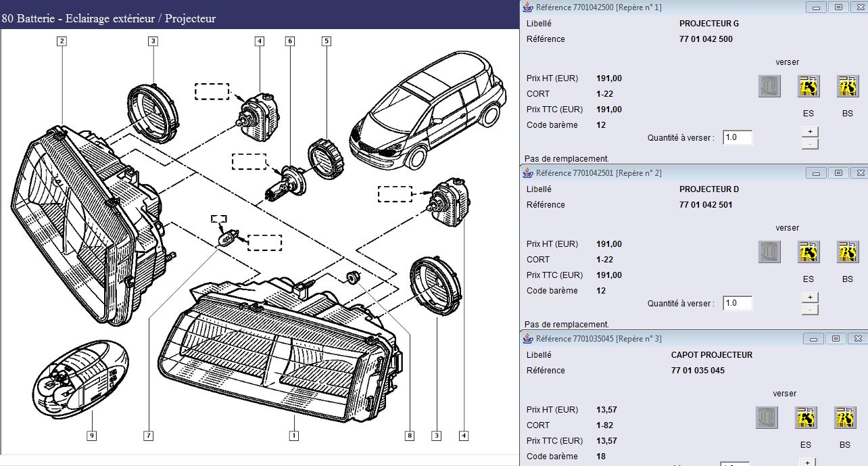Click the BS icon in CAPOT PROJECTEUR window

coord(845,417)
